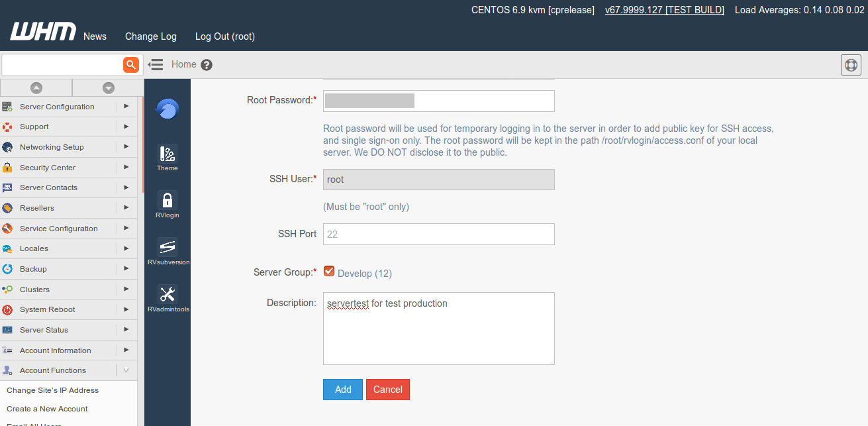The width and height of the screenshot is (868, 426).
Task: Click the support lifebuoy icon at top right
Action: pos(851,65)
